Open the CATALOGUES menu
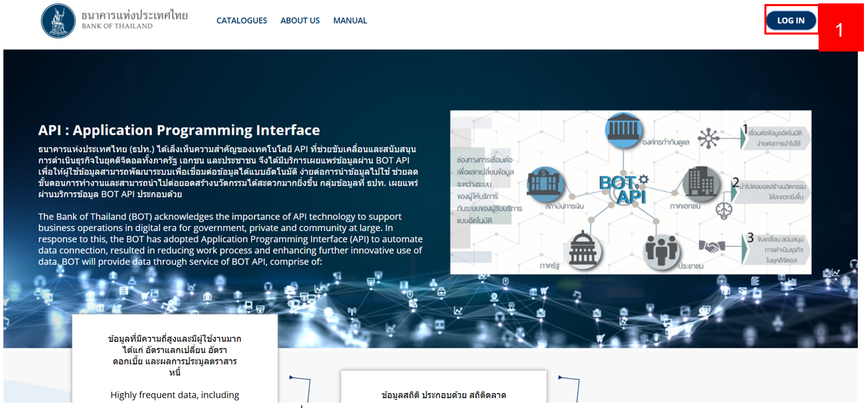Image resolution: width=868 pixels, height=408 pixels. [242, 20]
